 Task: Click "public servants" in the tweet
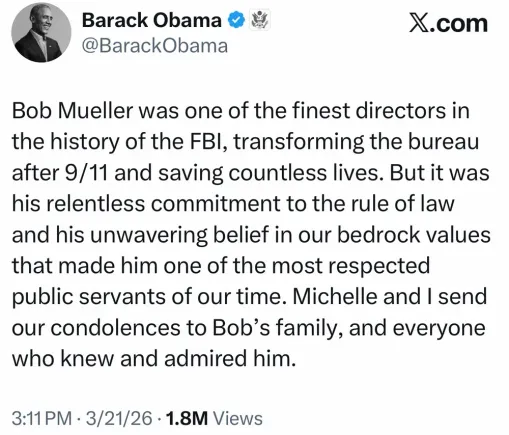point(89,297)
